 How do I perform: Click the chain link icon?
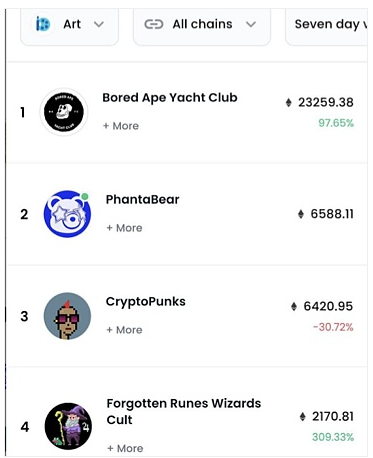click(154, 24)
